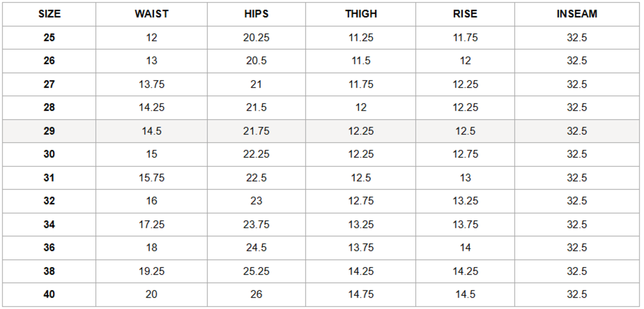Viewport: 644px width, 309px height.
Task: Click hips value 24.5 for size 36
Action: (256, 248)
